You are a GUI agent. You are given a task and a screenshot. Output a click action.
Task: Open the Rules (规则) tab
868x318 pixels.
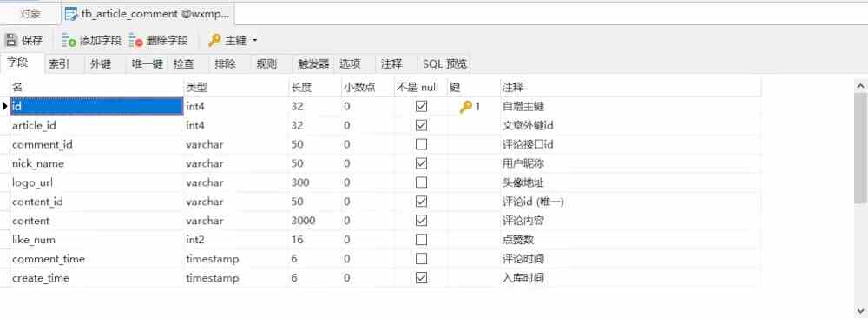pyautogui.click(x=266, y=63)
